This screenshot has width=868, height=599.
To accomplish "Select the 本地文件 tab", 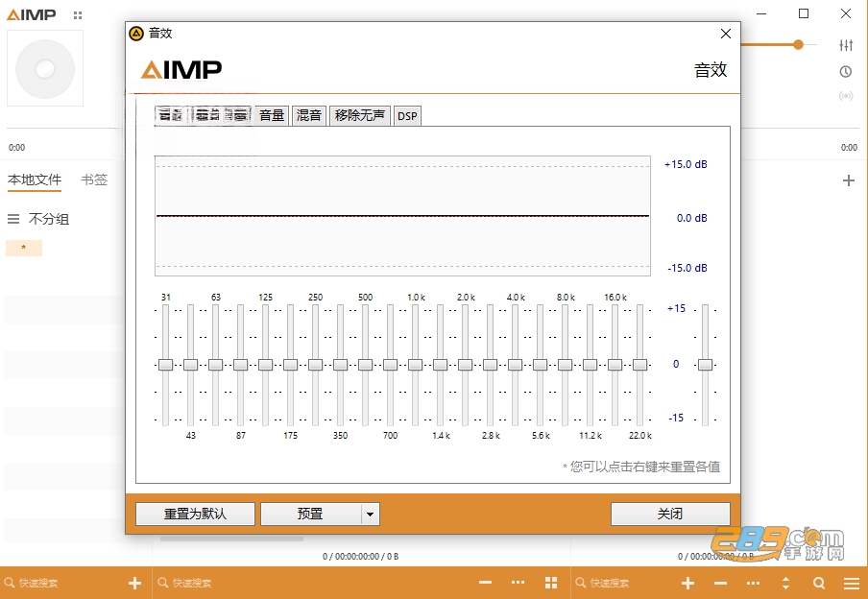I will 35,180.
